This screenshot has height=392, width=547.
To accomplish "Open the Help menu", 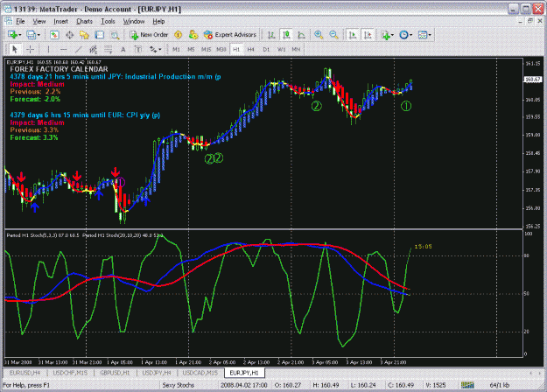I will [158, 21].
